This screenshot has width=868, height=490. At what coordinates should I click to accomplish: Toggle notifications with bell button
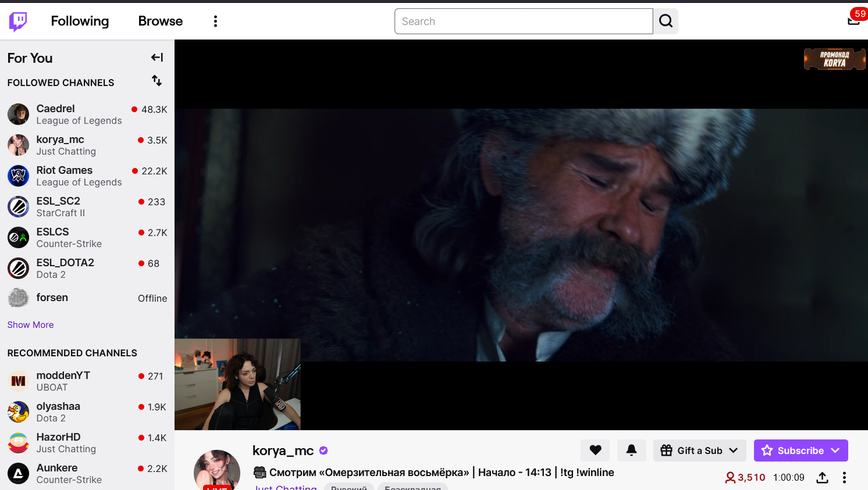pyautogui.click(x=631, y=450)
